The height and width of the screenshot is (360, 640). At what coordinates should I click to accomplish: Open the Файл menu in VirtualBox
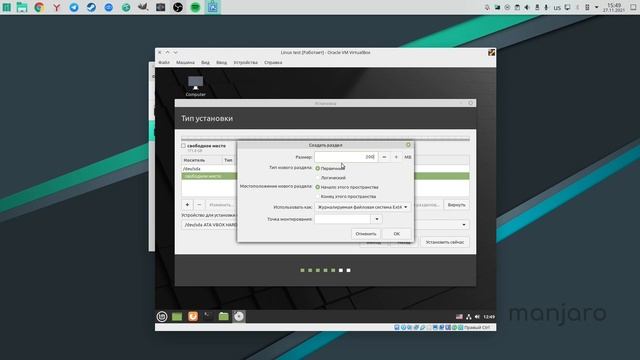(164, 62)
